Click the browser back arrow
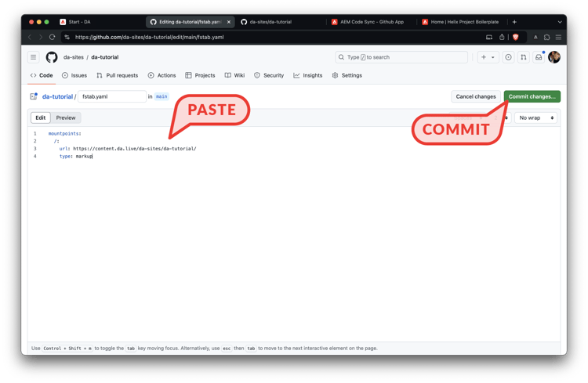 click(30, 37)
